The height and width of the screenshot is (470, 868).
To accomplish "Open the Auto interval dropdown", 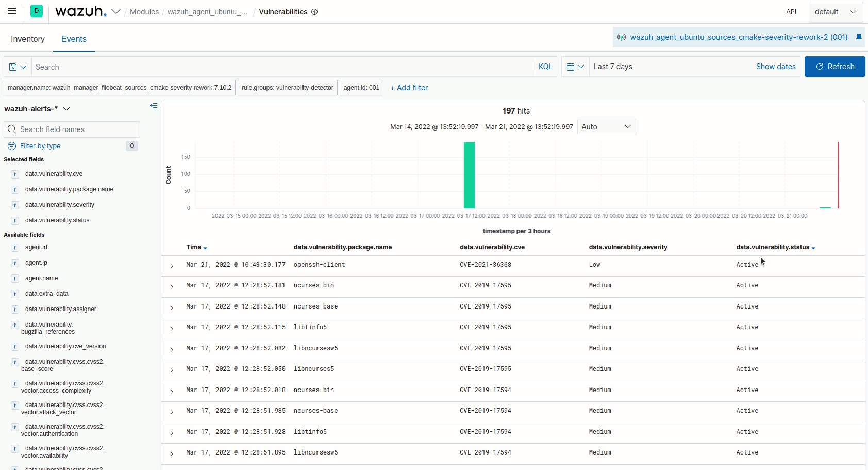I will [606, 127].
